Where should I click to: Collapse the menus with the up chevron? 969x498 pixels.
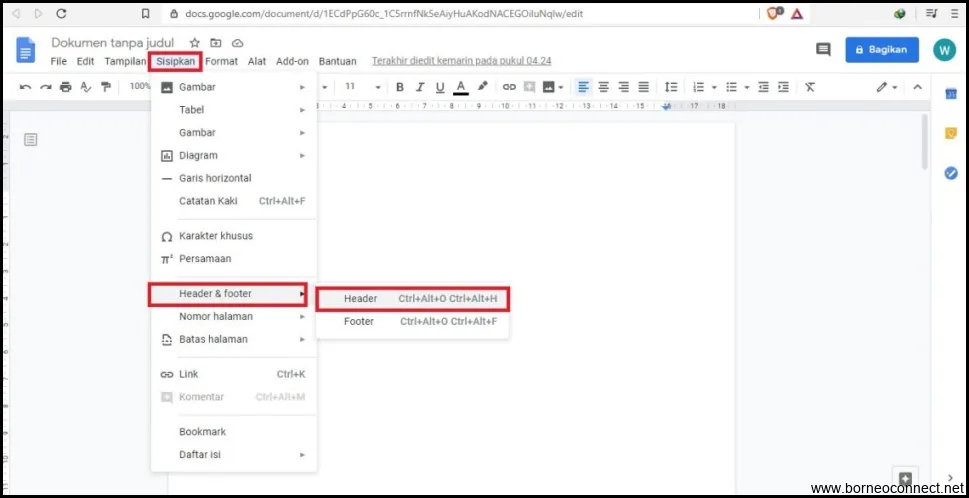coord(918,87)
